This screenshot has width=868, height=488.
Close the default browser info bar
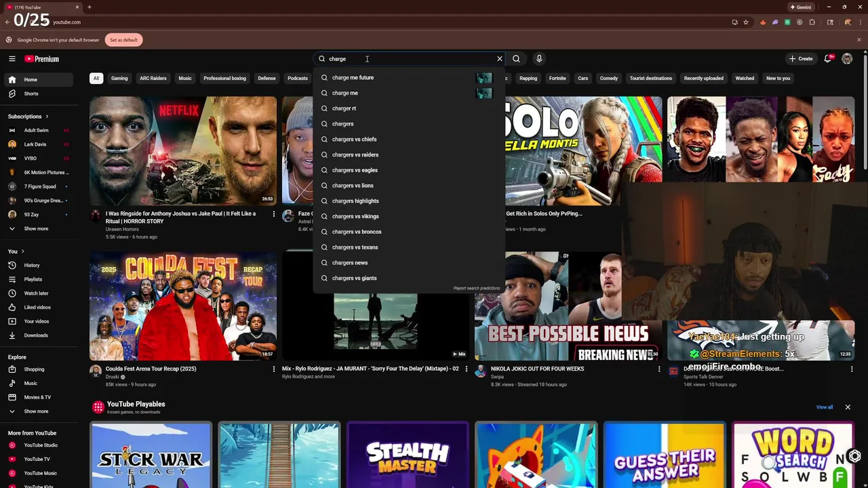[859, 40]
